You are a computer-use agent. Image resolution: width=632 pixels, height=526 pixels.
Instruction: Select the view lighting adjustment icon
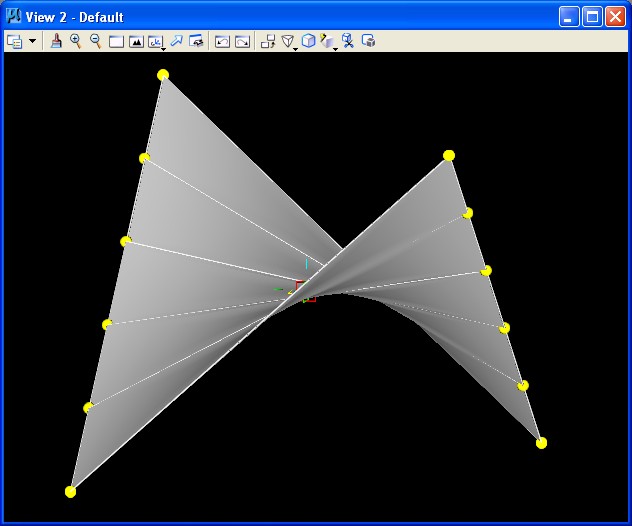pos(327,41)
